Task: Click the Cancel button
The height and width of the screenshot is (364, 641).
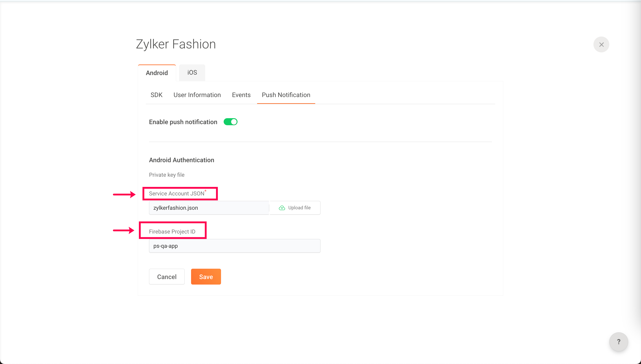Action: click(166, 276)
